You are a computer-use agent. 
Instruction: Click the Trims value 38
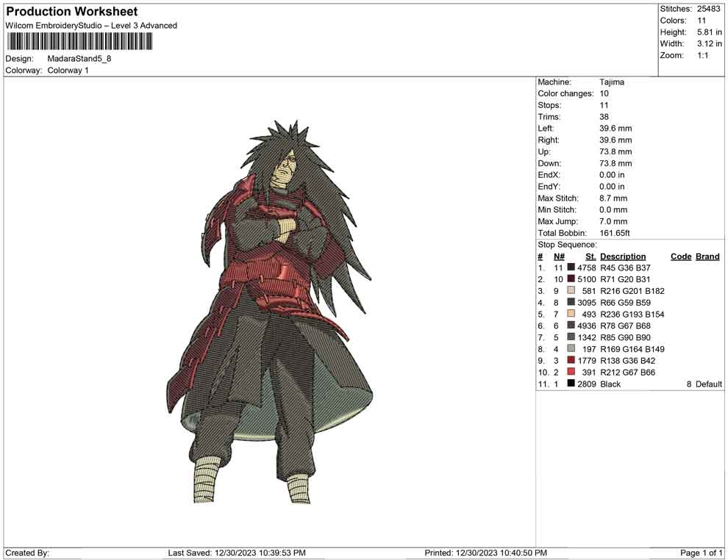point(604,117)
